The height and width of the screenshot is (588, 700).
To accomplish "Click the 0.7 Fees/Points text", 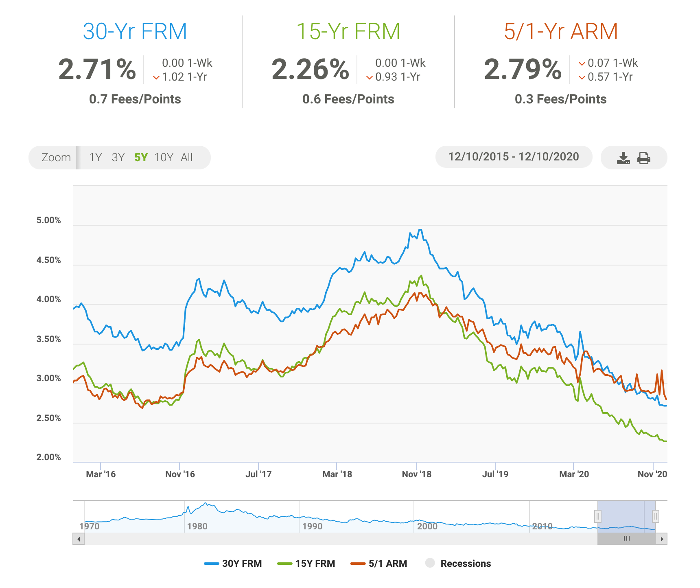I will [135, 99].
